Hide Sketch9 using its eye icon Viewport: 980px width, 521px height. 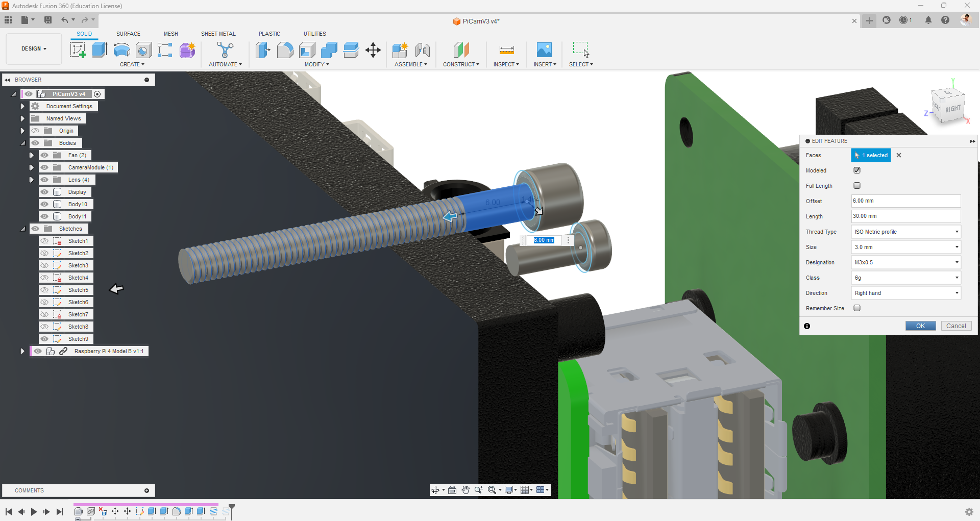(44, 339)
